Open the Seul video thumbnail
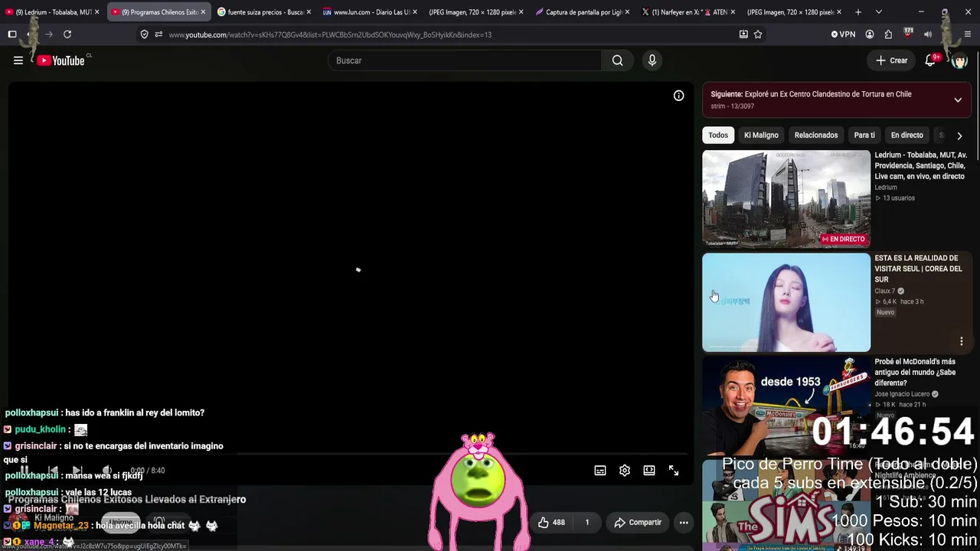 click(786, 303)
